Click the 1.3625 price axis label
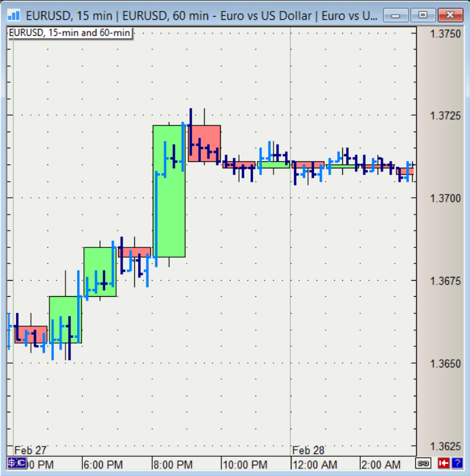Screen dimensions: 470x476 tap(446, 446)
